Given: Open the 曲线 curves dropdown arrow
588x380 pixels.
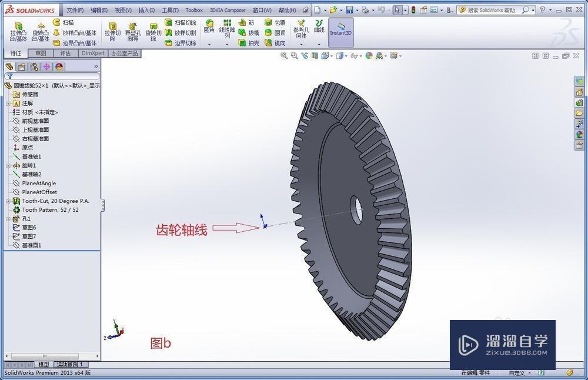Looking at the screenshot, I should [319, 44].
